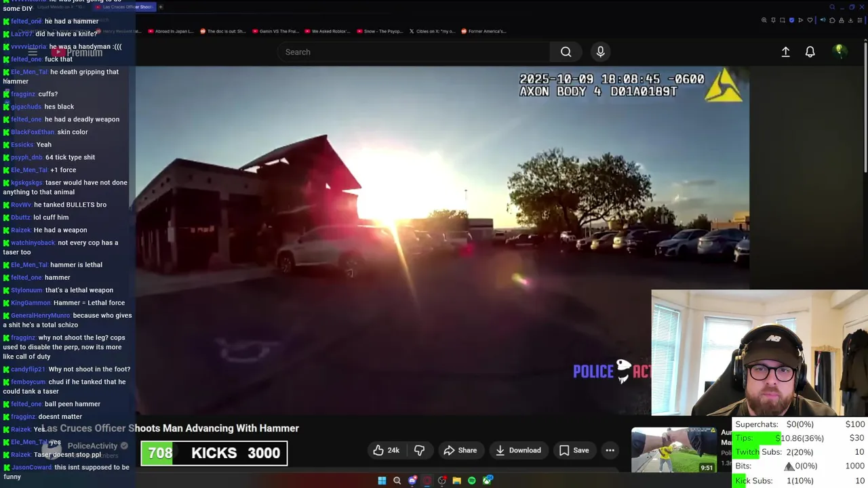Click the browser tab search icon
This screenshot has width=868, height=488.
coord(832,7)
